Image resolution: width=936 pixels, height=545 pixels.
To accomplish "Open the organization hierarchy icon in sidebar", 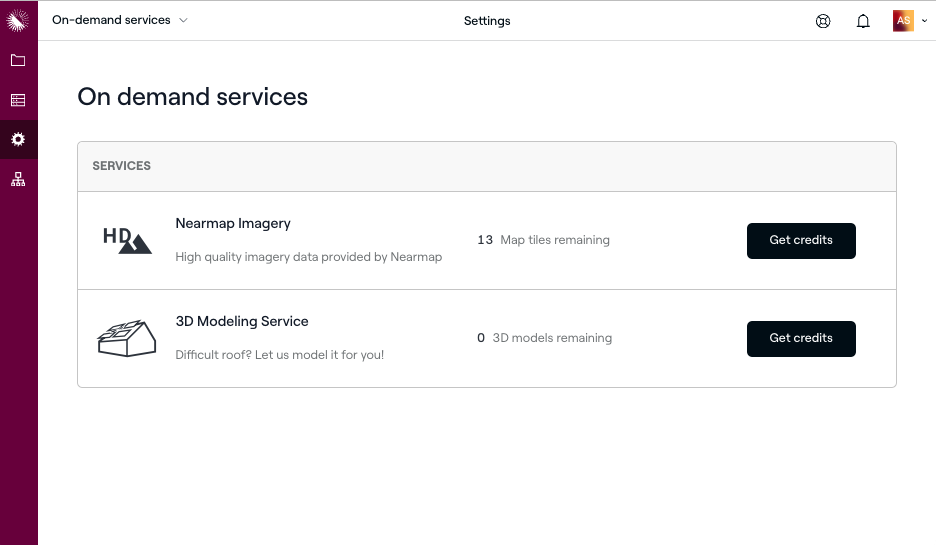I will pos(18,180).
